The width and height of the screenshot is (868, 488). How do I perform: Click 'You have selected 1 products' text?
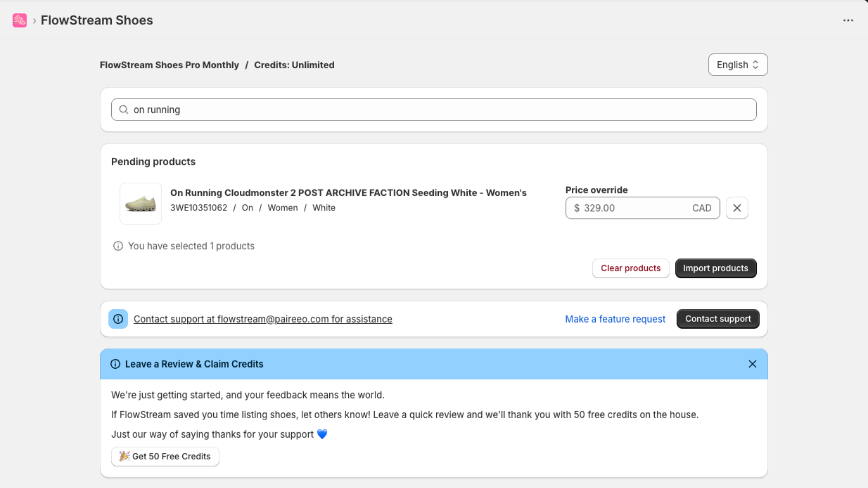[x=191, y=246]
